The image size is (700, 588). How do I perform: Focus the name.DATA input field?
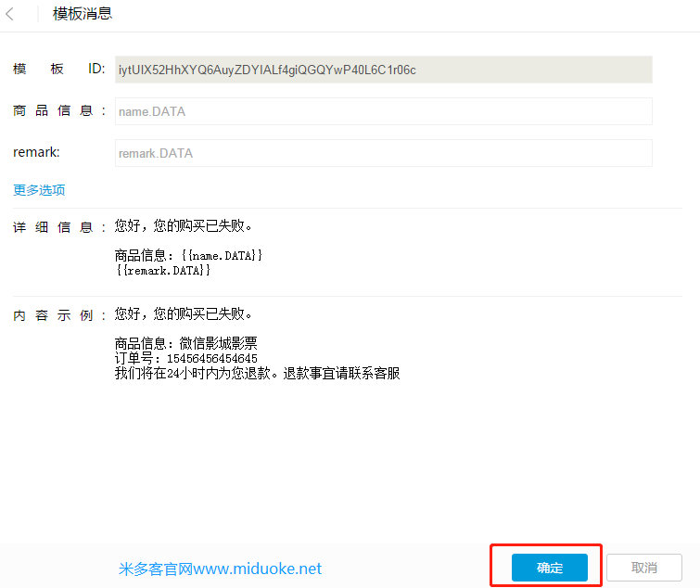click(383, 111)
